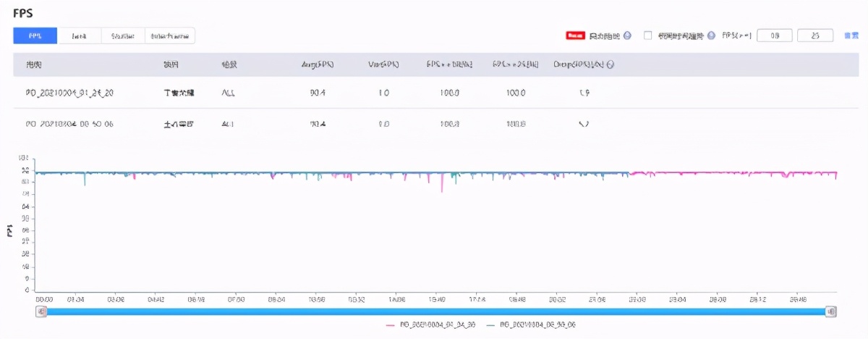Viewport: 868px width, 339px height.
Task: Click the Drop(FPS) value in the second row
Action: [x=584, y=124]
